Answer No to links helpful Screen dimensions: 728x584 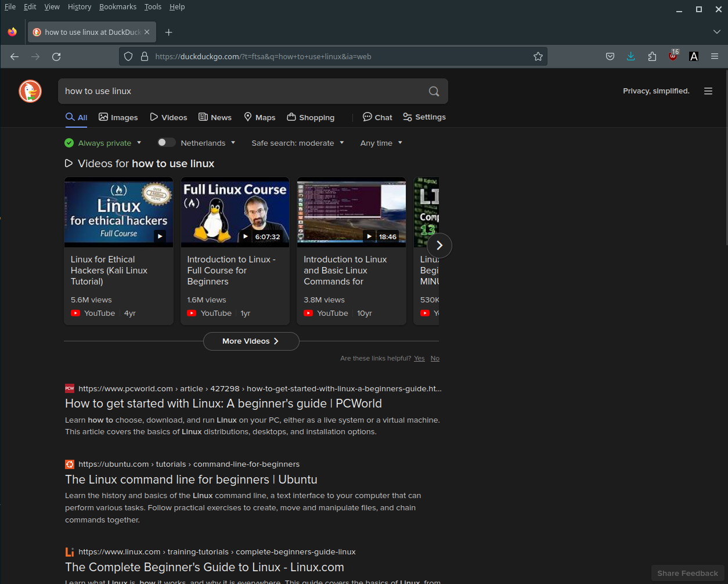(x=435, y=358)
